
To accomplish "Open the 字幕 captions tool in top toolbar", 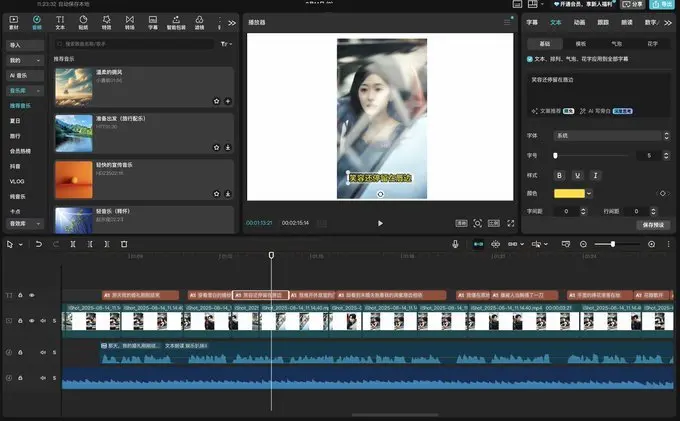I will [x=153, y=23].
